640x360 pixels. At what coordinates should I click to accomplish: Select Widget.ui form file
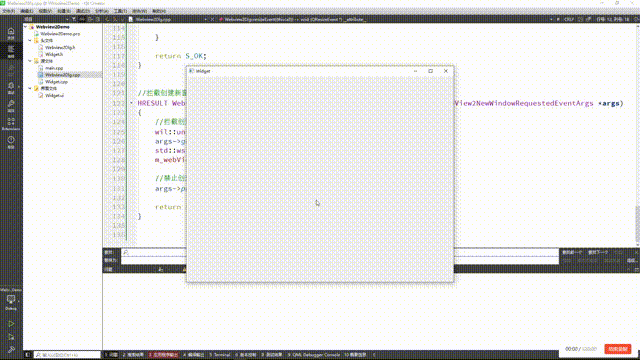tap(54, 96)
